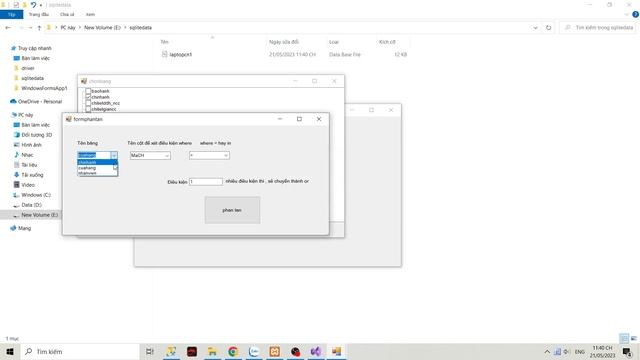Open the Windows Start menu

(10, 351)
